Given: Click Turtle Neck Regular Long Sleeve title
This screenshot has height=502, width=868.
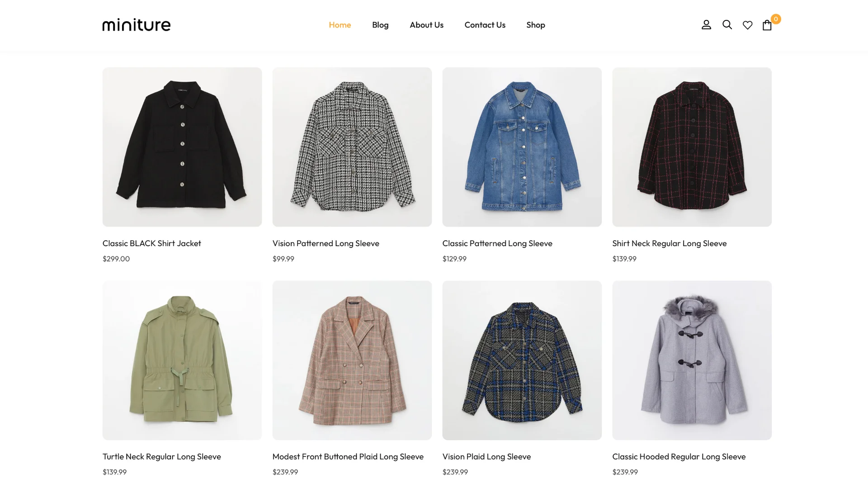Looking at the screenshot, I should (161, 457).
